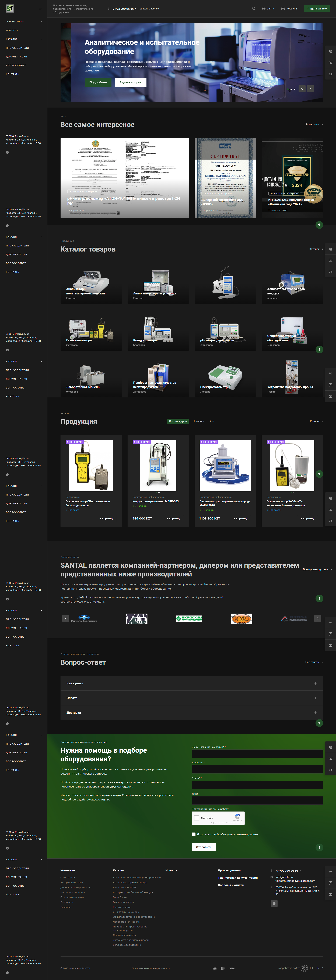Click the WhatsApp icon in footer contacts
The height and width of the screenshot is (980, 336).
274,903
